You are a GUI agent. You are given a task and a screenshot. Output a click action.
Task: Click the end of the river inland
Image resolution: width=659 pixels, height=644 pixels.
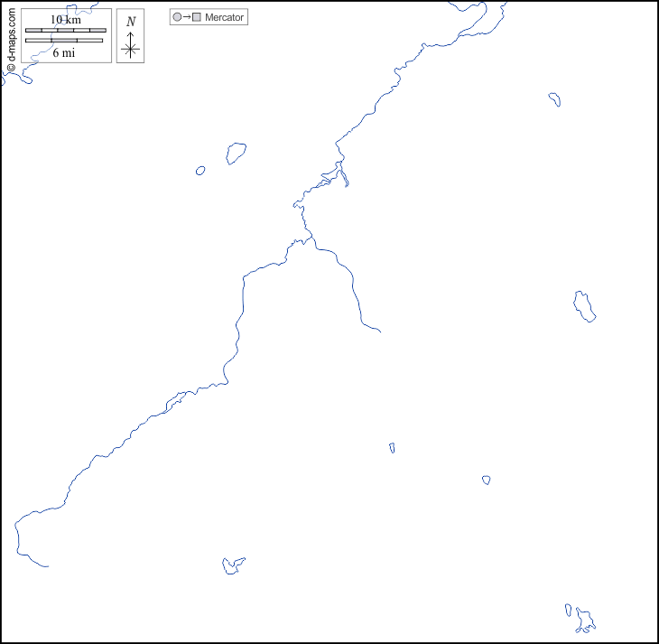[x=380, y=331]
